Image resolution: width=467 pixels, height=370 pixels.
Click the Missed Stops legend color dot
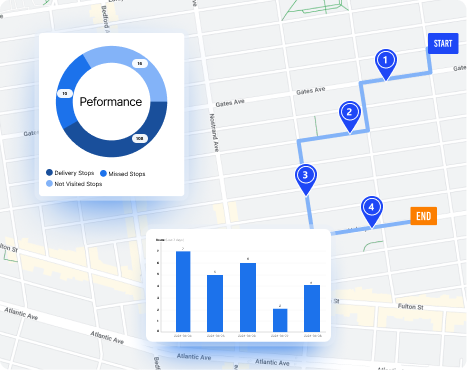(103, 173)
